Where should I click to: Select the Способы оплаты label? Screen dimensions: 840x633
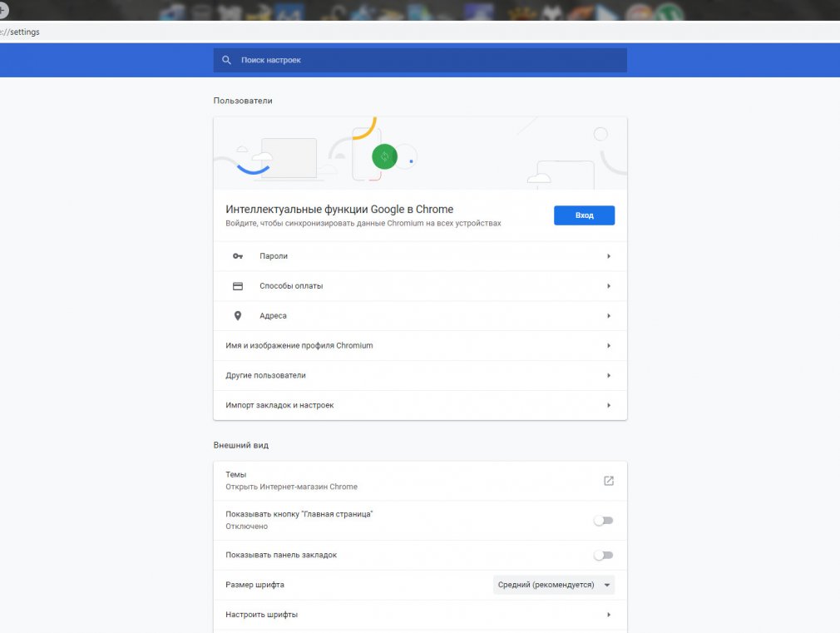click(291, 286)
